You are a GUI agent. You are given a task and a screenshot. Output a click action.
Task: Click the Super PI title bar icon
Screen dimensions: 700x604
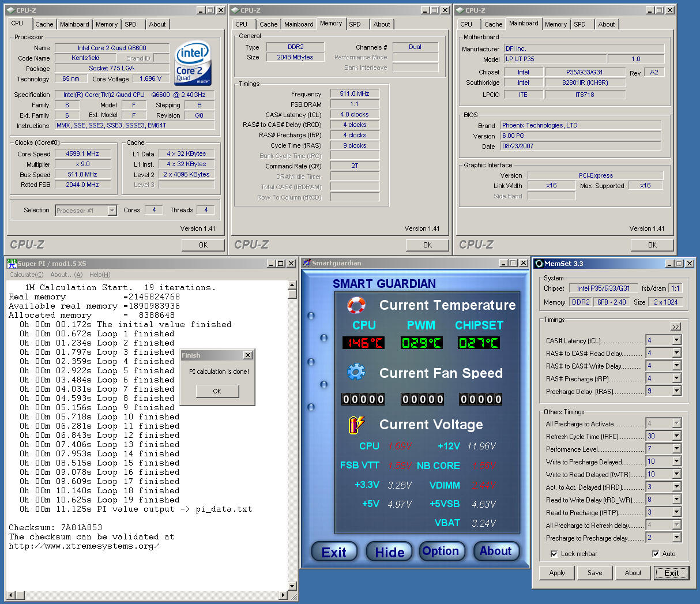click(x=12, y=263)
